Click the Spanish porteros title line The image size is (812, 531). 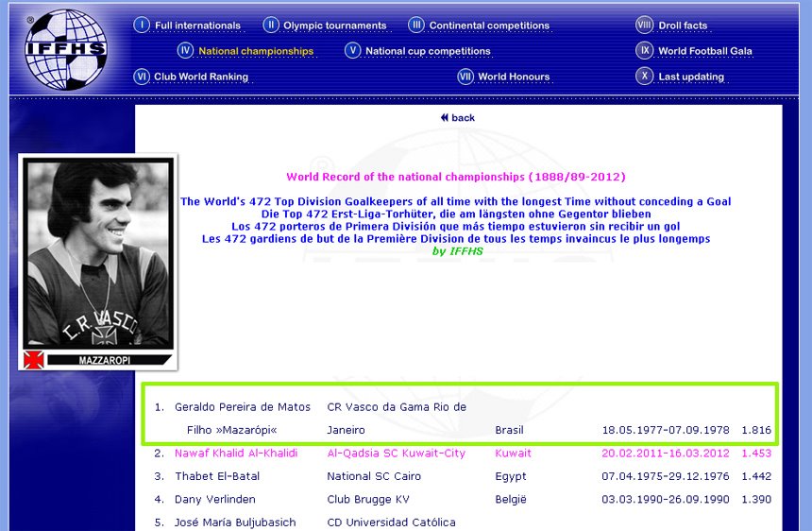point(456,227)
